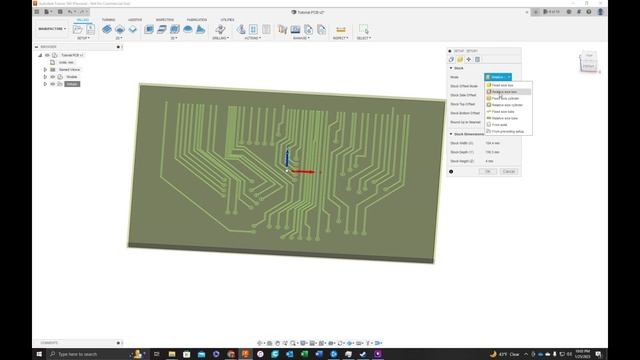Collapse the Stock Dimensions section

[x=451, y=134]
